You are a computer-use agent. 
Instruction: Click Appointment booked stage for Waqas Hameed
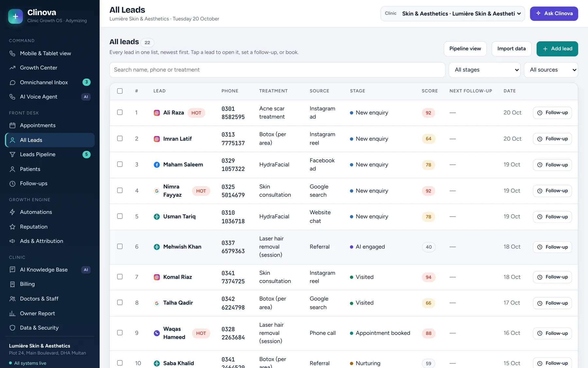point(380,333)
